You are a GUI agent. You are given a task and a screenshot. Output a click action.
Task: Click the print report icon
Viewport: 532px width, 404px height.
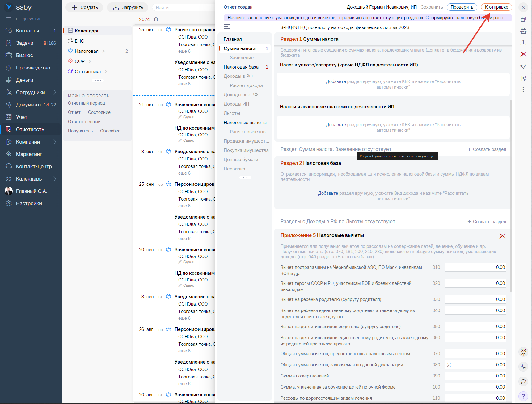(523, 31)
